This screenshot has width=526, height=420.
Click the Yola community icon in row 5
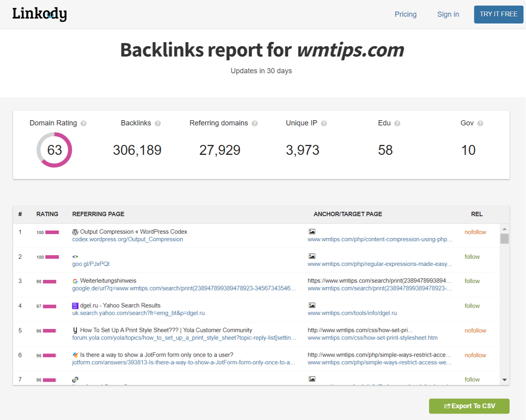[75, 330]
